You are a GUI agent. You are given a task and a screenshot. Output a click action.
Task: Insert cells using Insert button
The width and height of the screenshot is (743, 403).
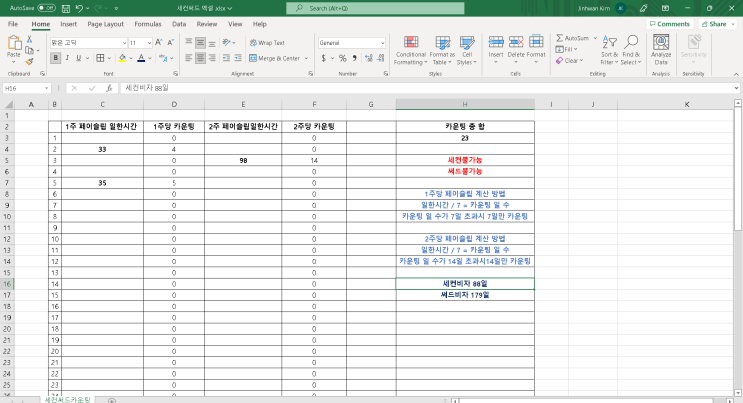pyautogui.click(x=496, y=49)
